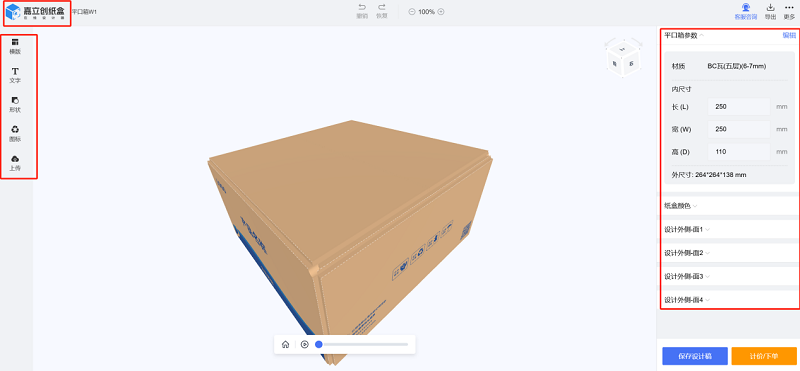Image resolution: width=800 pixels, height=371 pixels.
Task: Open the 上传 upload panel
Action: [x=15, y=163]
